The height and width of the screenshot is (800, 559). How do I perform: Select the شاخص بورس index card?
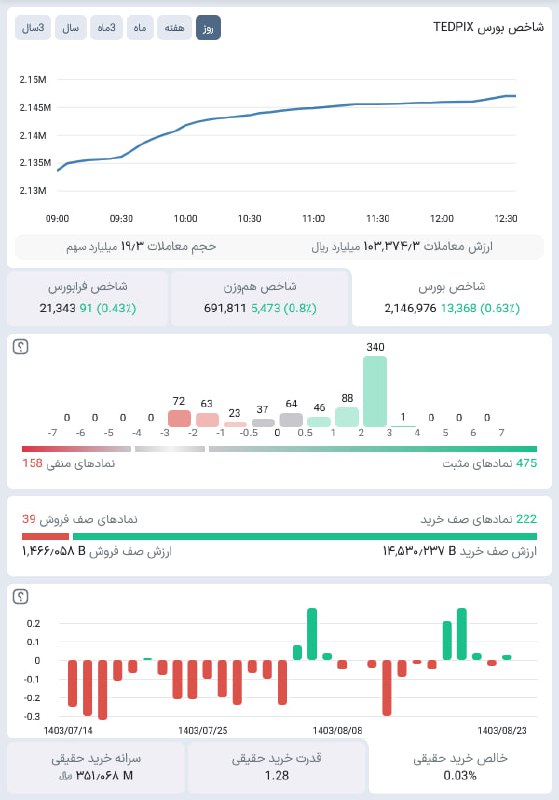coord(452,297)
